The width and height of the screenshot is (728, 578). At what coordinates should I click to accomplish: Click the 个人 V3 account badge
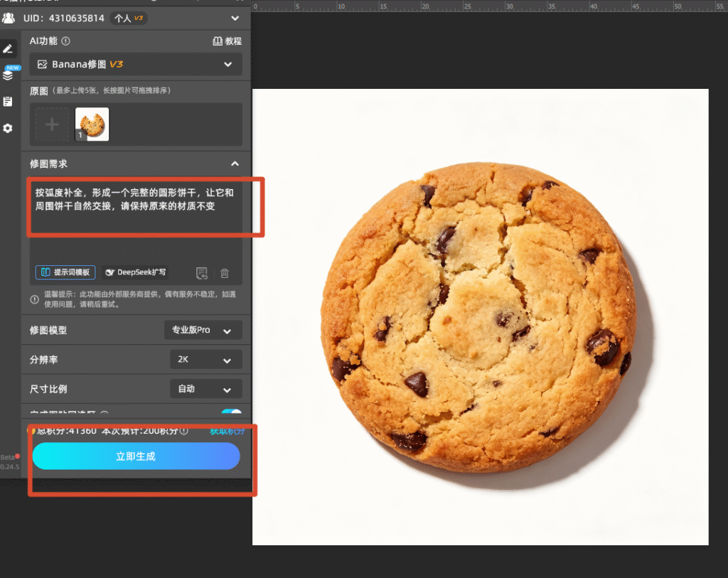tap(129, 18)
